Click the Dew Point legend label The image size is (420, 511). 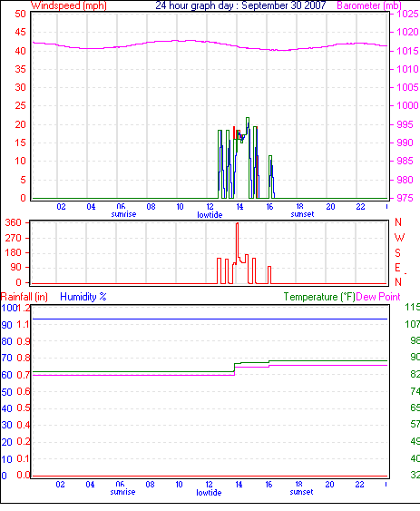tap(378, 297)
